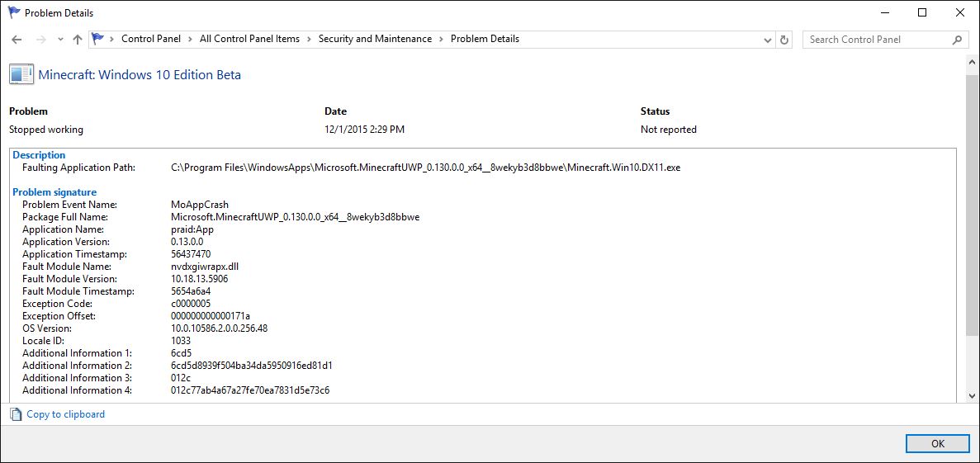Maximize the Problem Details window

922,12
